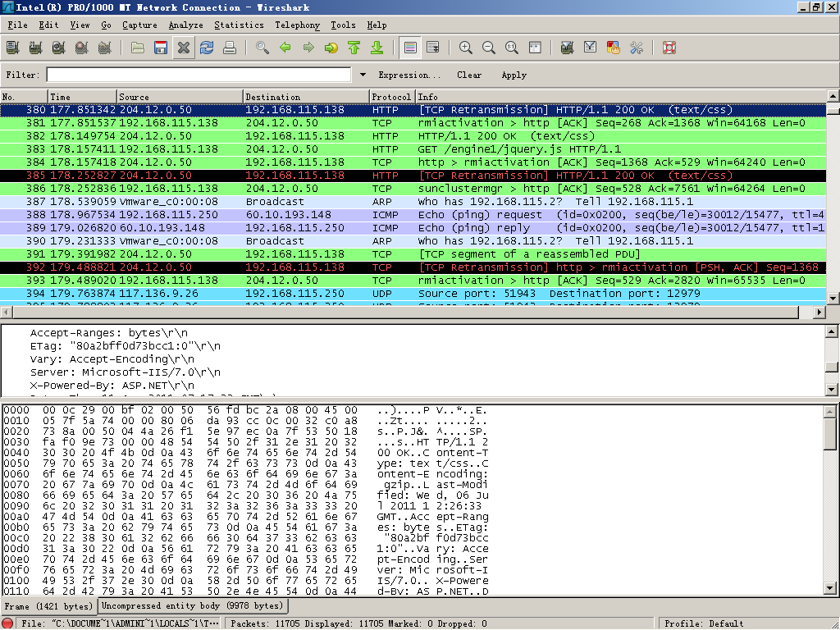Stop the running capture icon

(82, 48)
